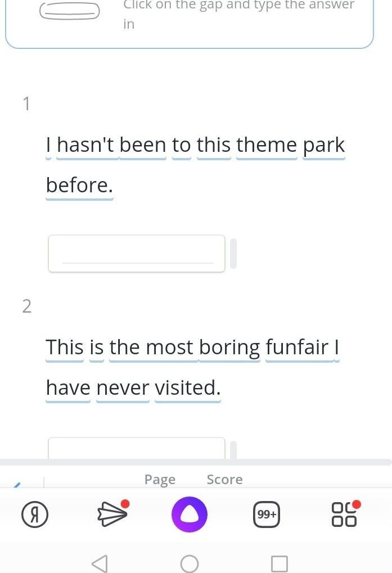392x573 pixels.
Task: Click the grey handle beside first answer box
Action: point(233,254)
